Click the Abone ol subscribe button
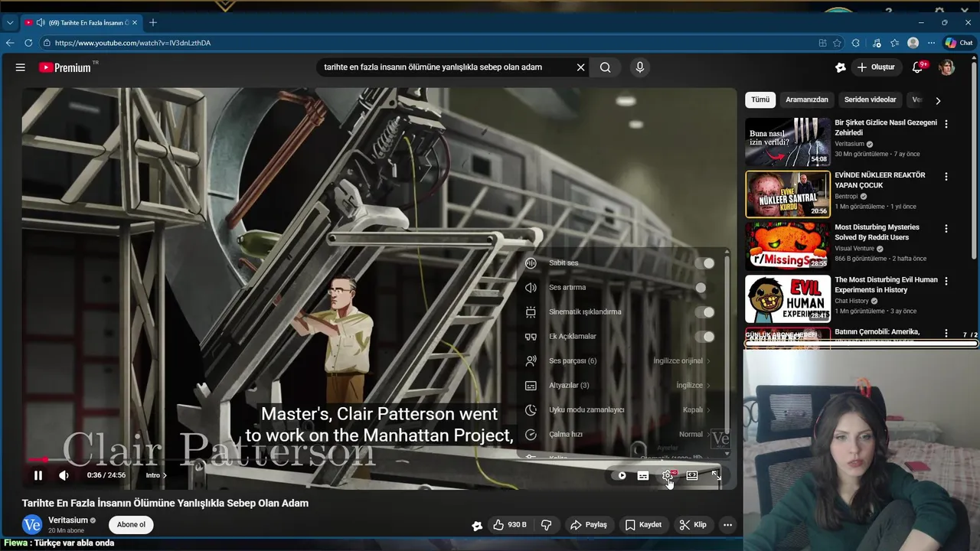The height and width of the screenshot is (551, 980). tap(131, 525)
